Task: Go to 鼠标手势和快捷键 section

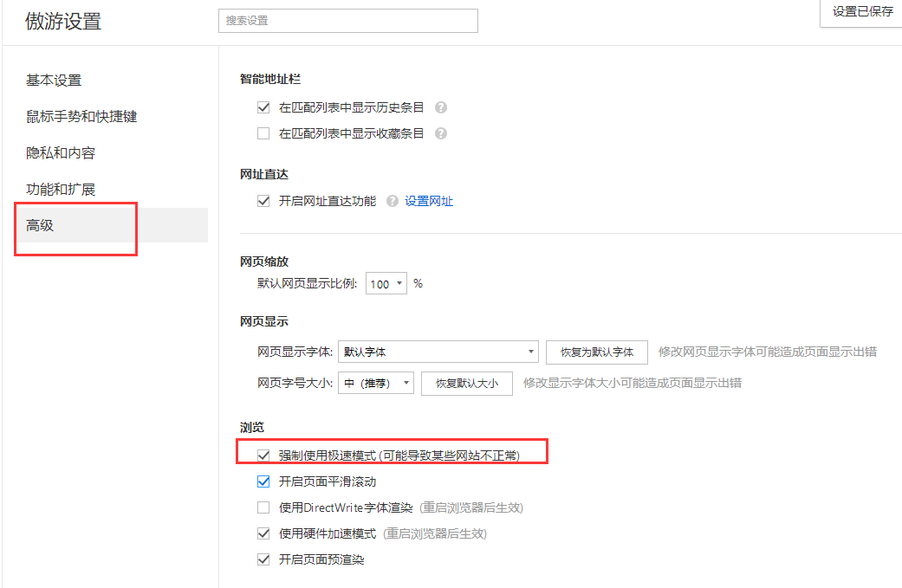Action: 81,117
